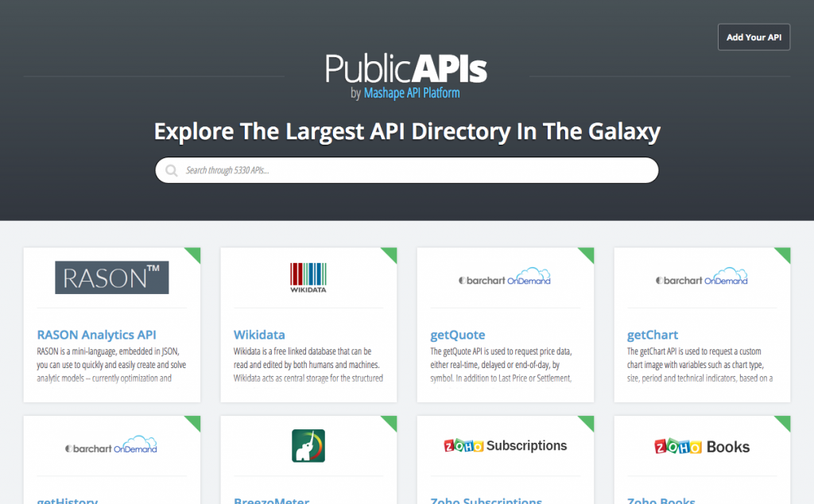Open the Mashape API Platform link
814x504 pixels.
[412, 93]
